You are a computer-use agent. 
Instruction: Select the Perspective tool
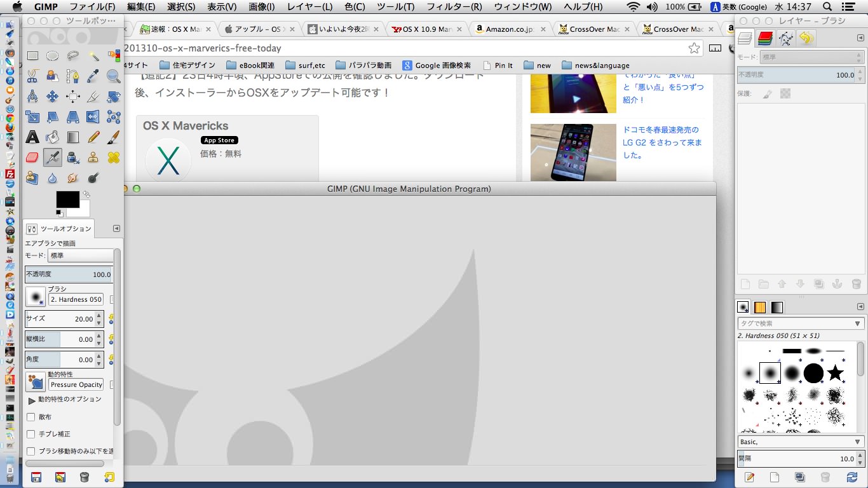coord(73,117)
